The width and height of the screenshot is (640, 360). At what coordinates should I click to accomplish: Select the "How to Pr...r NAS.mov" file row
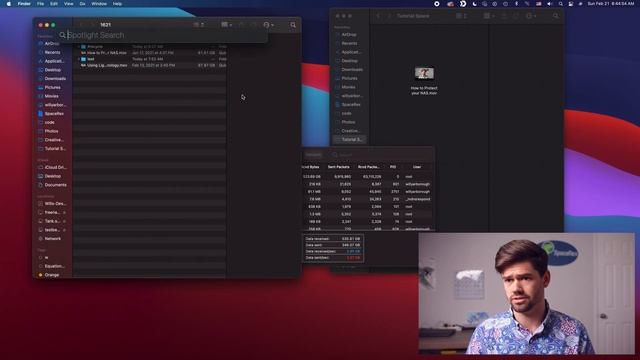coord(150,53)
